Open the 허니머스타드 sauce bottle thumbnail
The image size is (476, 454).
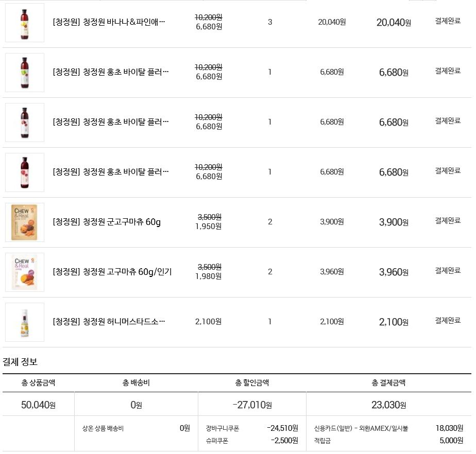pos(25,322)
